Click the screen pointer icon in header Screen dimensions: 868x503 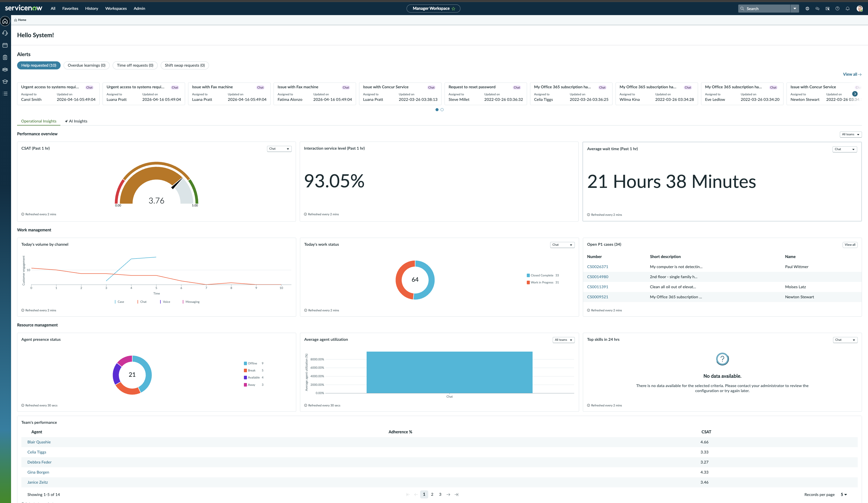coord(827,9)
